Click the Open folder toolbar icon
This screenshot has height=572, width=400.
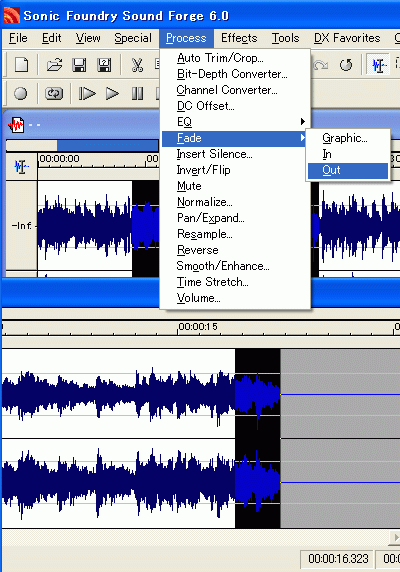coord(55,65)
